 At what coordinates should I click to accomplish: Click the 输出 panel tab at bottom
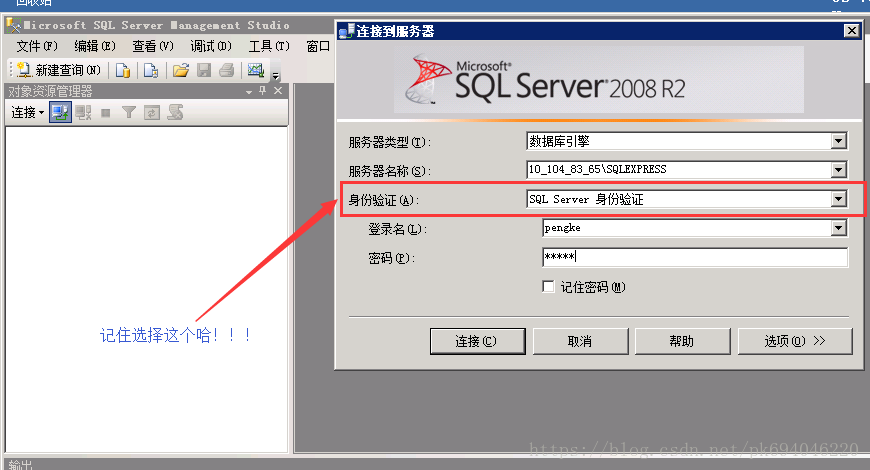tap(21, 464)
